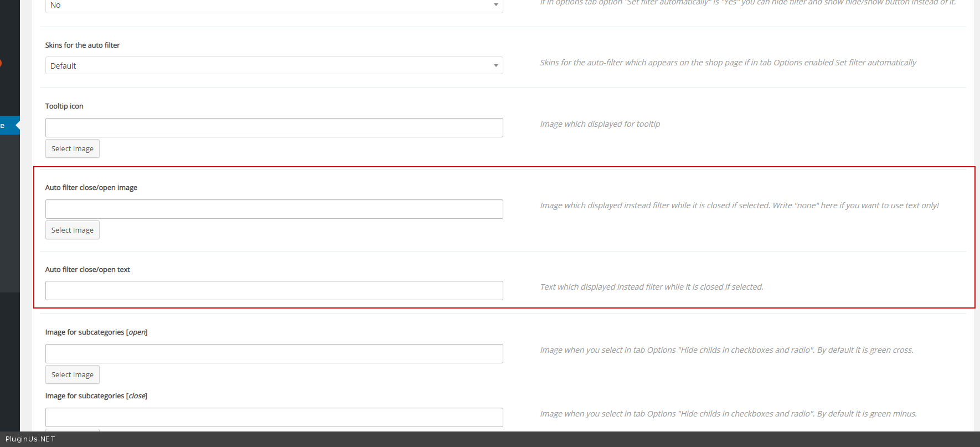Click the 'Skins for the auto filter' label
The height and width of the screenshot is (447, 980).
(x=82, y=45)
